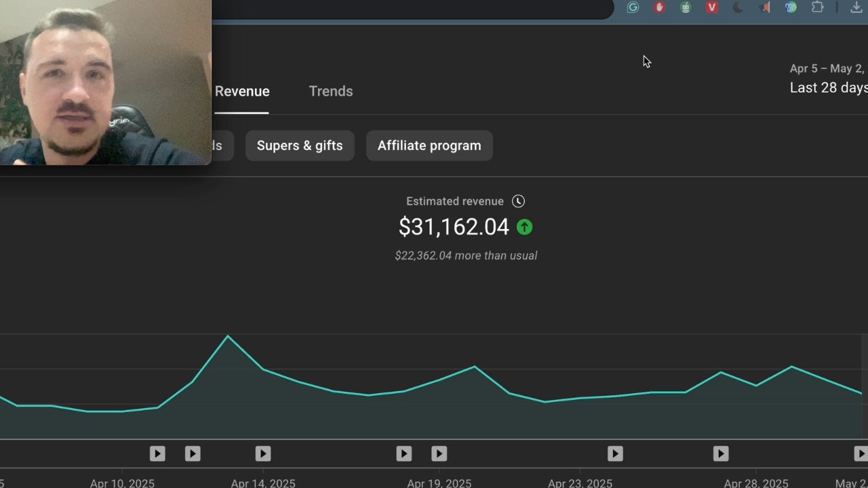Click the webcam video overlay

click(106, 82)
